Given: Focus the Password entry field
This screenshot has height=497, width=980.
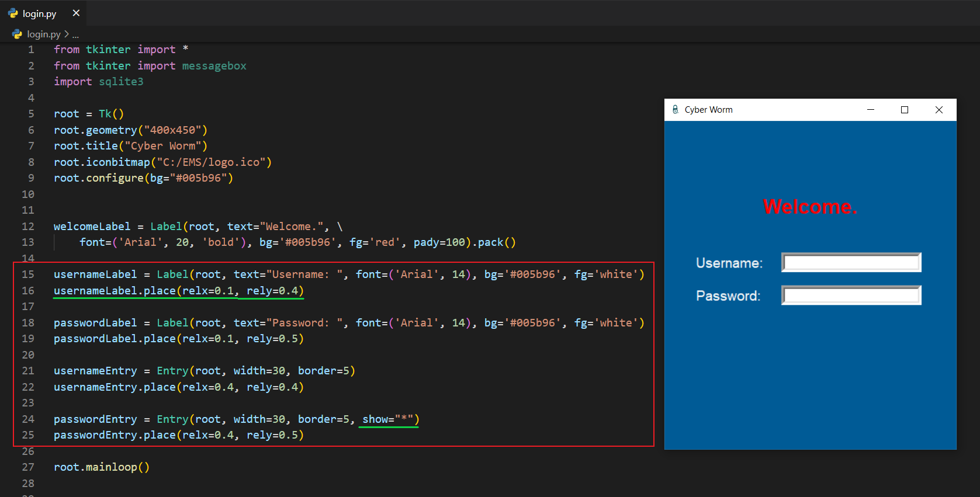Looking at the screenshot, I should click(x=851, y=296).
